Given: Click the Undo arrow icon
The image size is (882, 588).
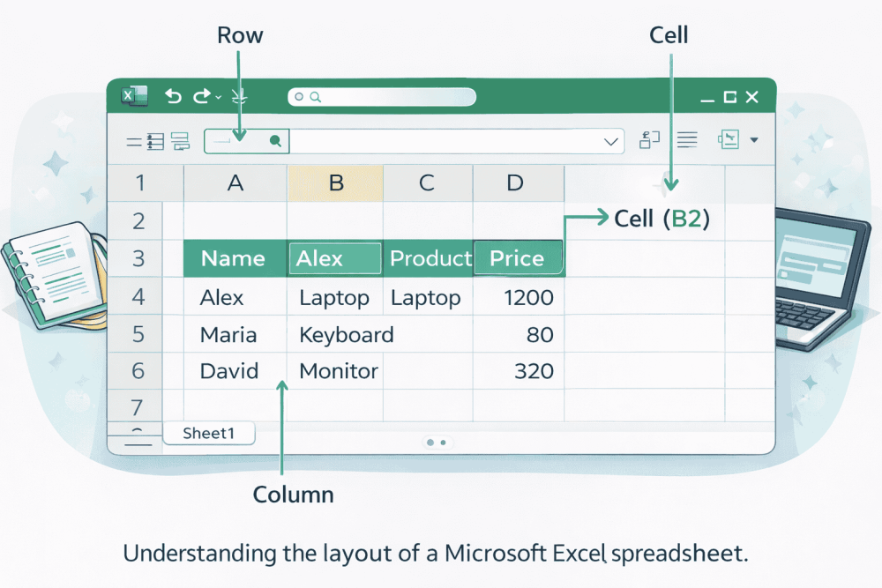Looking at the screenshot, I should (x=174, y=96).
